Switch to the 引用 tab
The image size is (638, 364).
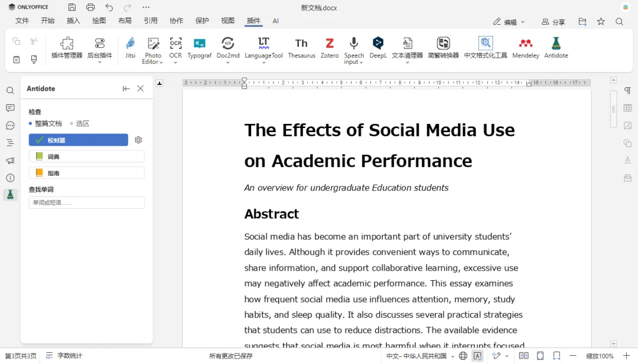point(151,21)
